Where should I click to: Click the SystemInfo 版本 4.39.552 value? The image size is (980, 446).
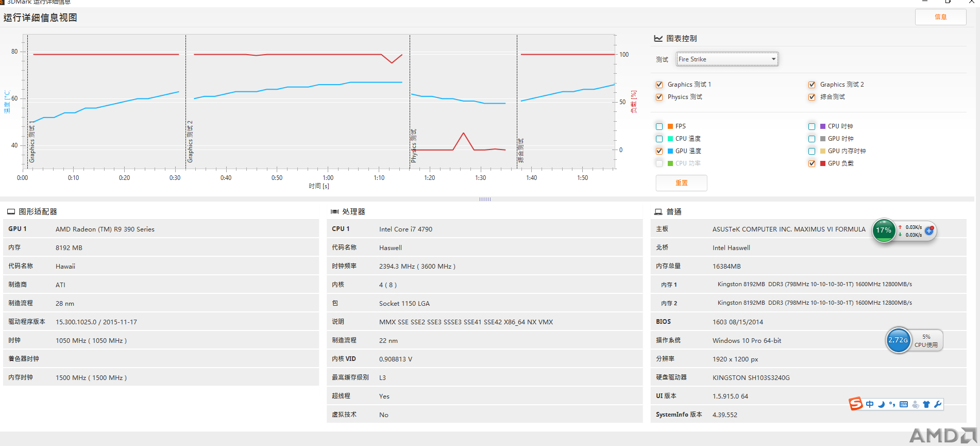click(725, 415)
